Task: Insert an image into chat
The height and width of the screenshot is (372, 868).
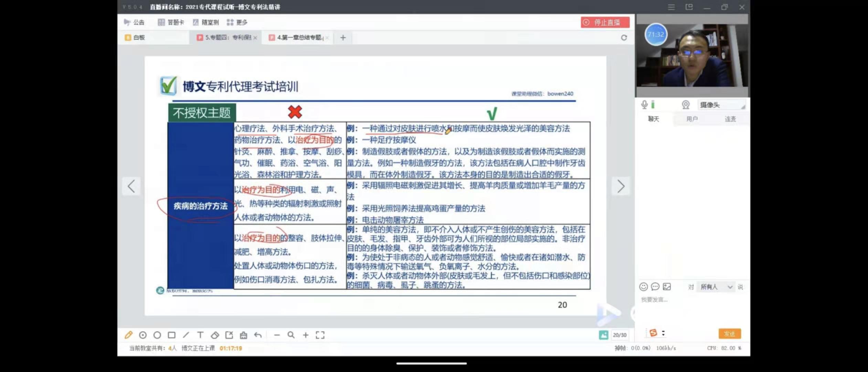Action: (667, 287)
